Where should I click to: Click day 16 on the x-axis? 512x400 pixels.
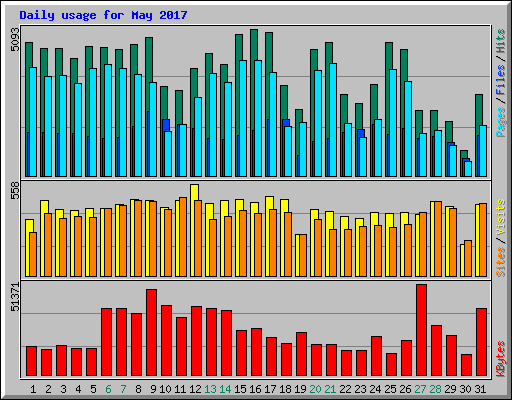tap(255, 389)
